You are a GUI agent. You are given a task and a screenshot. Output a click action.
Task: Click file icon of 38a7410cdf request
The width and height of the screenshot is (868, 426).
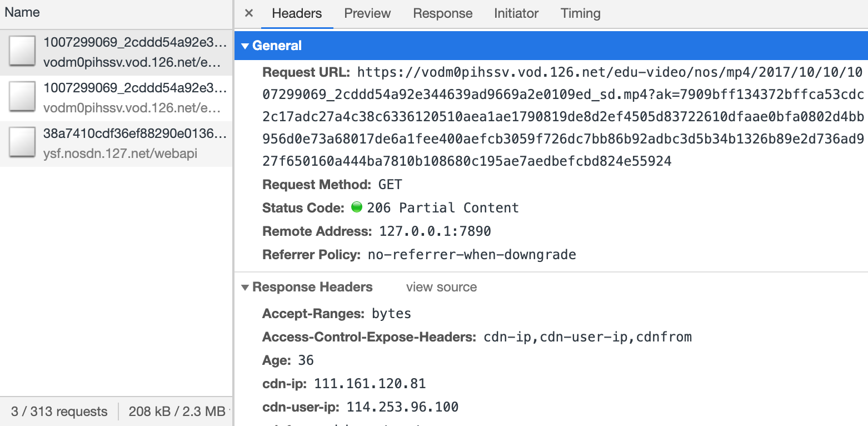(x=23, y=143)
